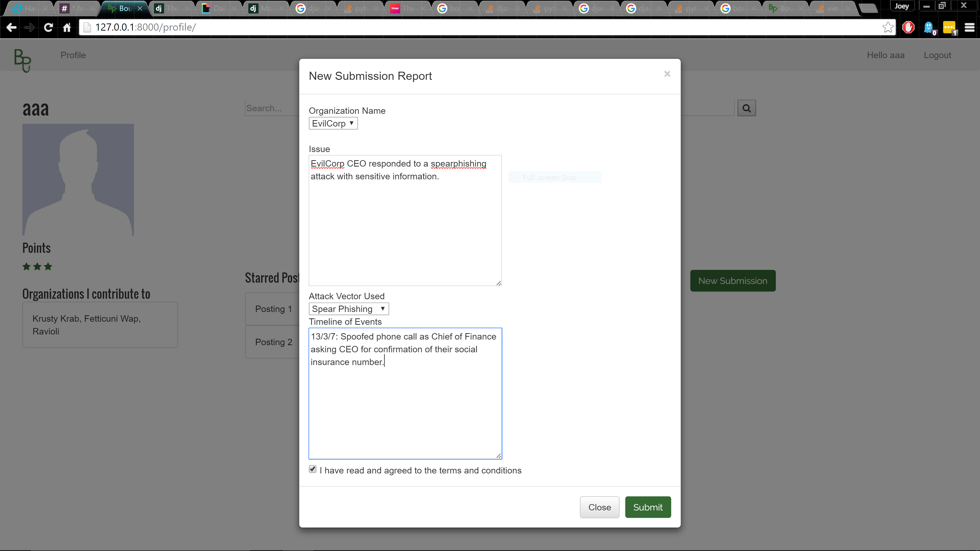Submit the new submission report
The height and width of the screenshot is (551, 980).
(x=647, y=507)
